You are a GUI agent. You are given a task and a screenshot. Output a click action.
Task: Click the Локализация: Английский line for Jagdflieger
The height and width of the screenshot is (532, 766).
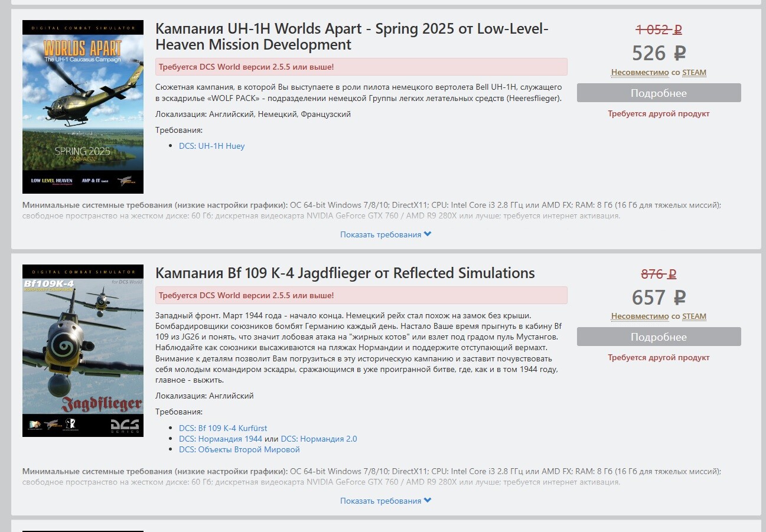(x=204, y=396)
